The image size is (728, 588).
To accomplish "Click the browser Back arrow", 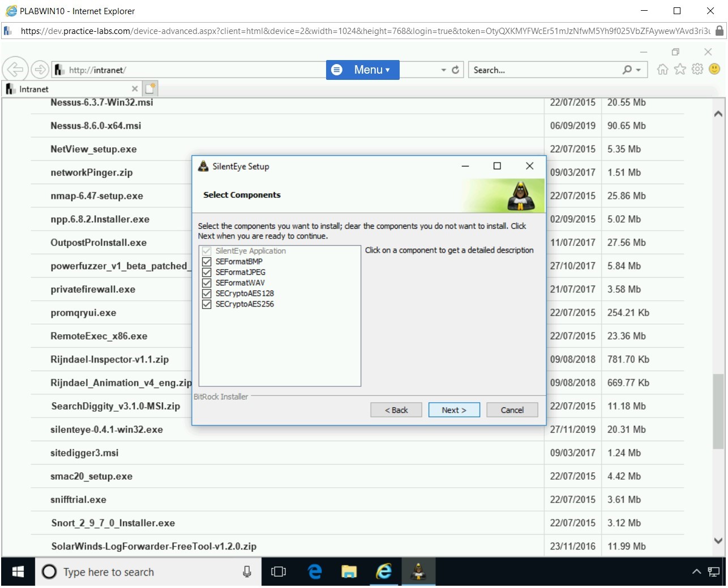I will point(15,70).
